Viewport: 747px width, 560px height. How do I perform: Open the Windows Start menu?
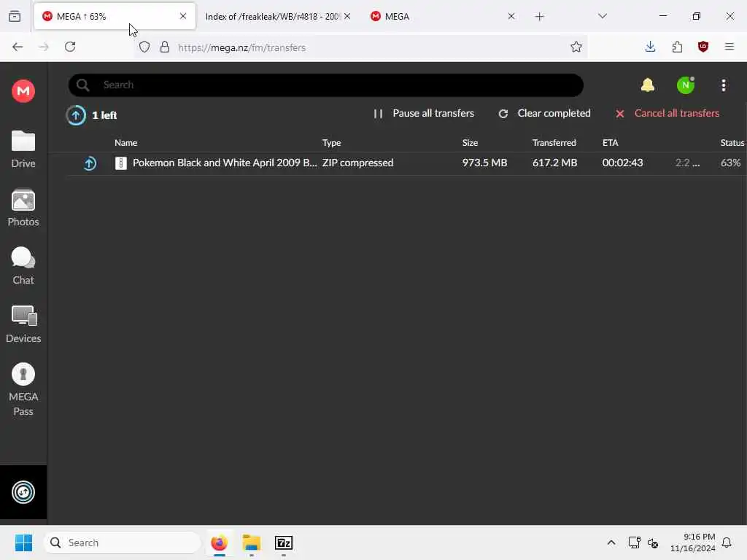[x=23, y=542]
